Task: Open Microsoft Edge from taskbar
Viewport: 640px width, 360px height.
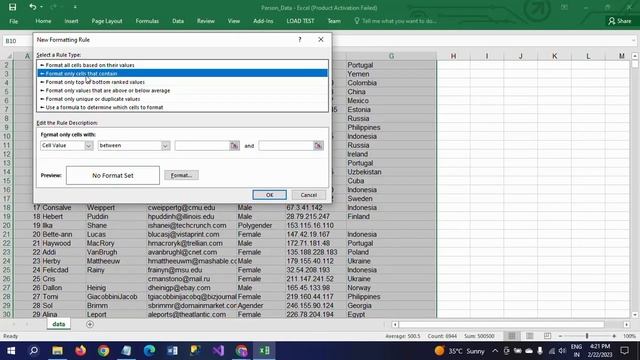Action: pyautogui.click(x=149, y=351)
